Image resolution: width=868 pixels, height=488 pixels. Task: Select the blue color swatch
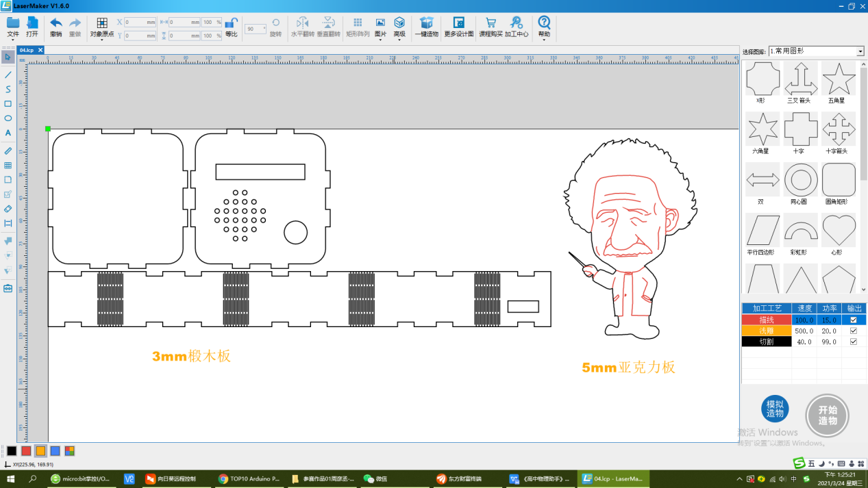(55, 451)
